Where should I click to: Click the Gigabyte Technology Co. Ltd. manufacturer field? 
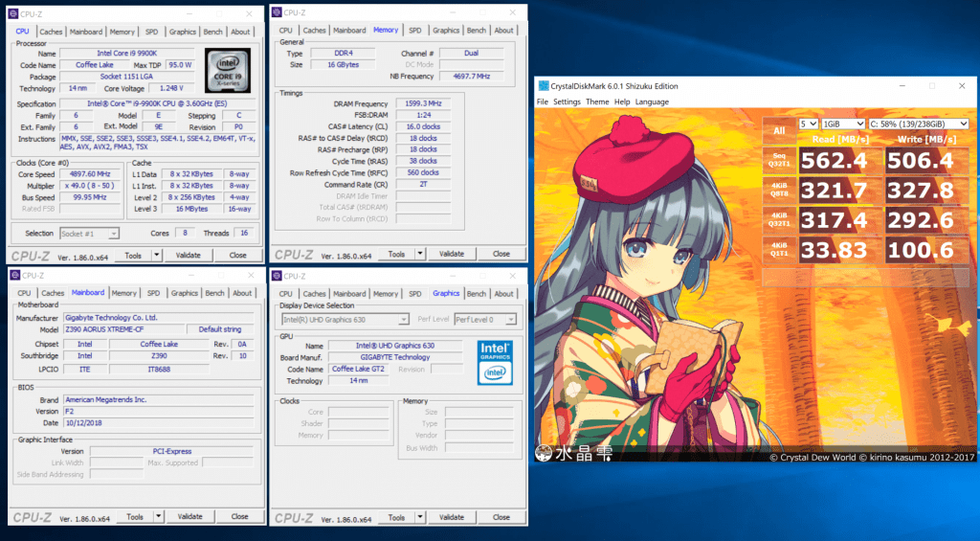[159, 318]
